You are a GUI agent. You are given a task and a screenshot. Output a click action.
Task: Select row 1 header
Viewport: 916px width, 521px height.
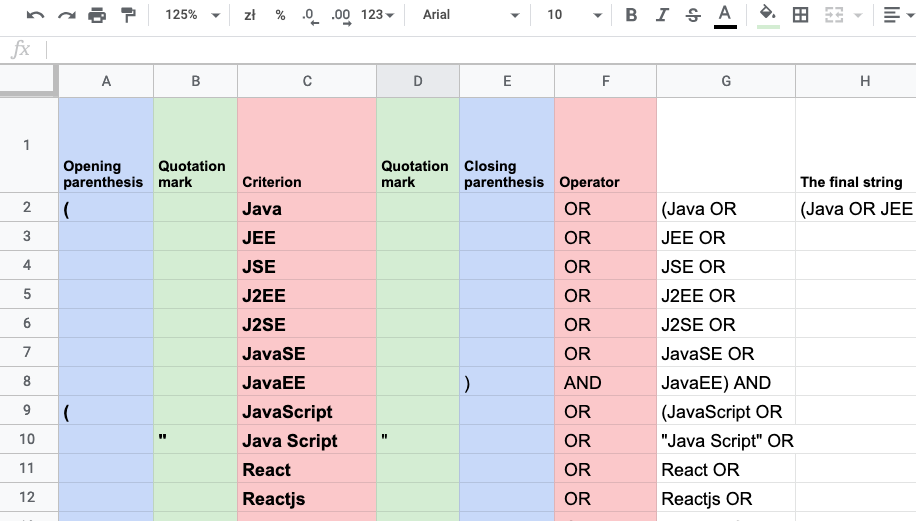click(29, 145)
